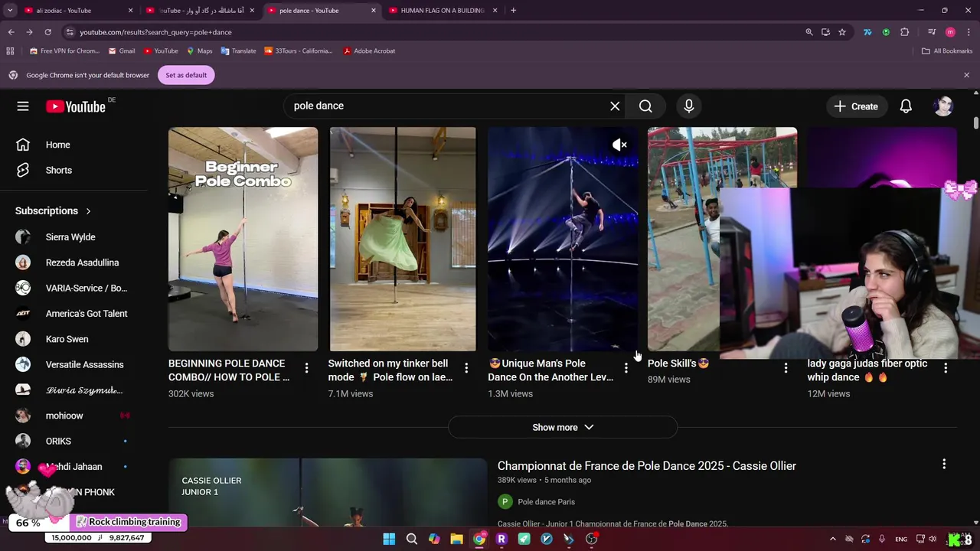Open tab search dropdown arrow
The height and width of the screenshot is (551, 980).
click(10, 11)
